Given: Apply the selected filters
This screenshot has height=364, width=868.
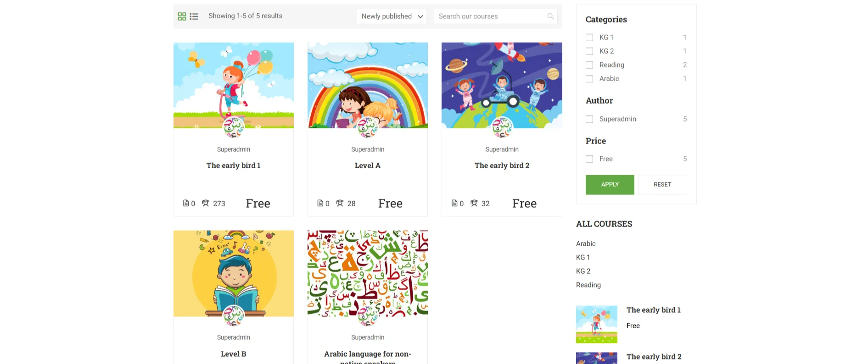Looking at the screenshot, I should 610,185.
